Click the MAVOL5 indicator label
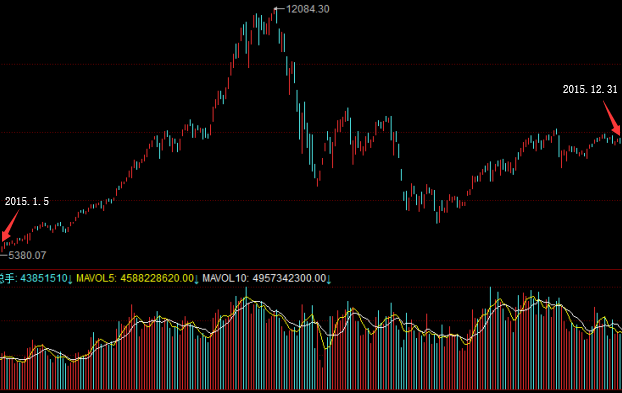 (x=96, y=278)
